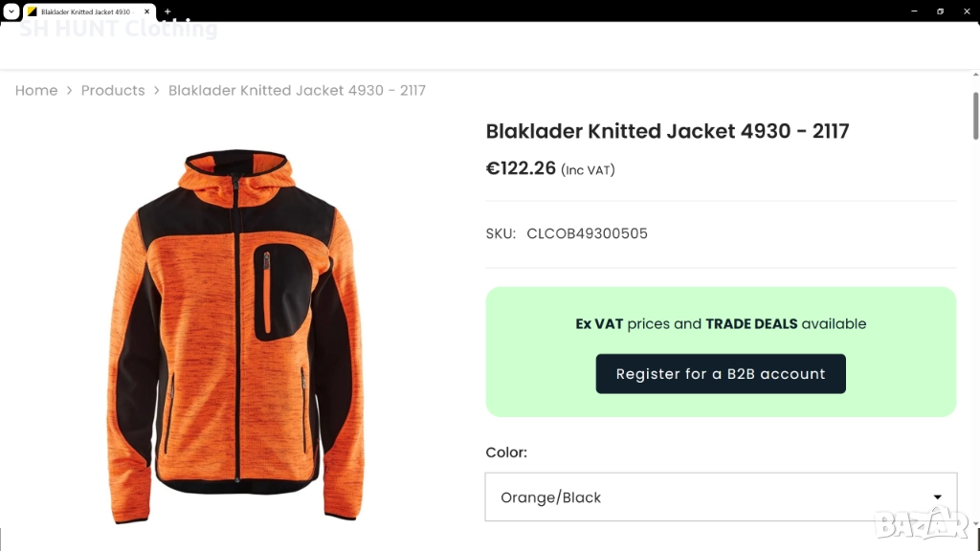Viewport: 980px width, 551px height.
Task: Click the SKU code CLCOB49300505
Action: (587, 233)
